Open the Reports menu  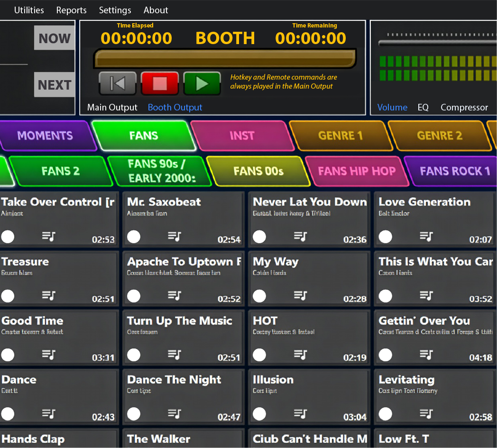click(71, 10)
